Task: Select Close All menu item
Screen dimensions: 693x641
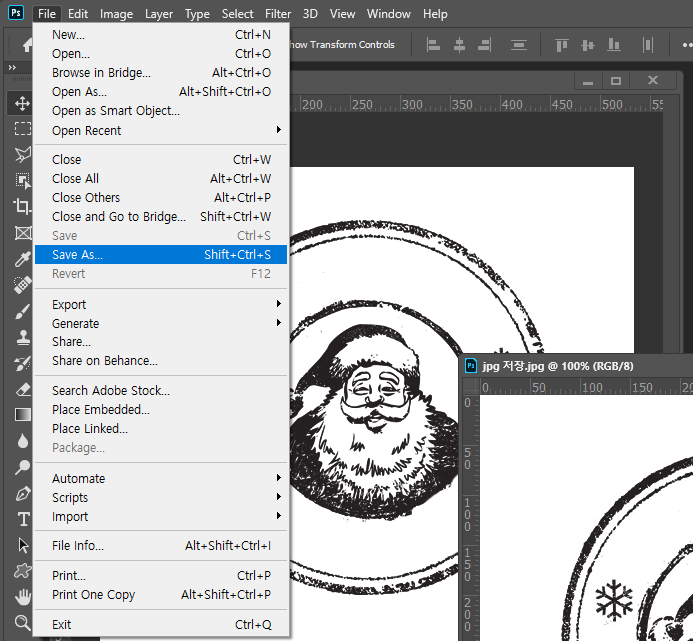Action: coord(161,178)
